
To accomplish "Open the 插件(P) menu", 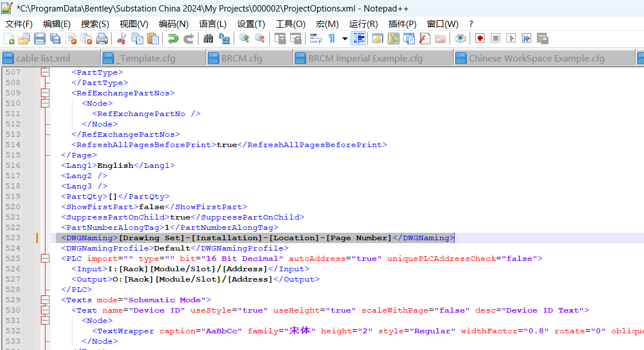I will coord(402,24).
